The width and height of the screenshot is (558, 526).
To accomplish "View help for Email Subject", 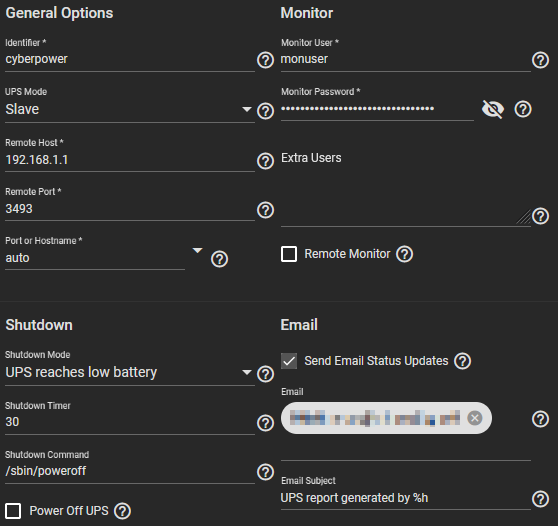I will point(540,499).
